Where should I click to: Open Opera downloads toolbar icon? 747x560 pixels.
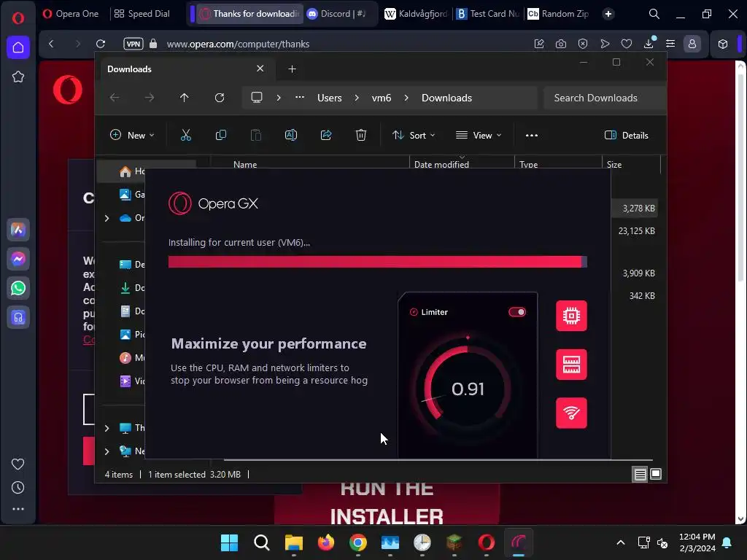649,44
